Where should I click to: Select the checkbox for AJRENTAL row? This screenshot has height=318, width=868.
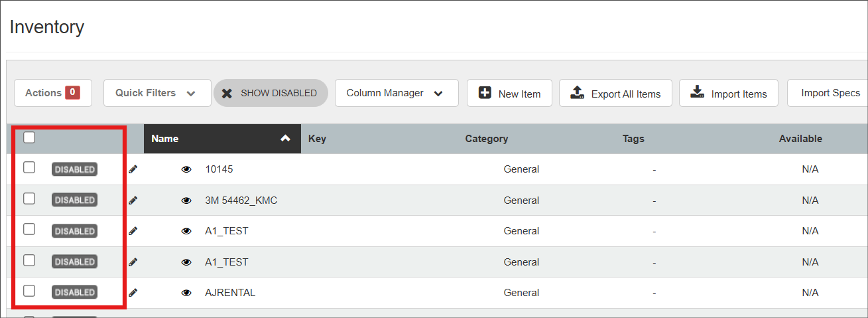coord(29,290)
